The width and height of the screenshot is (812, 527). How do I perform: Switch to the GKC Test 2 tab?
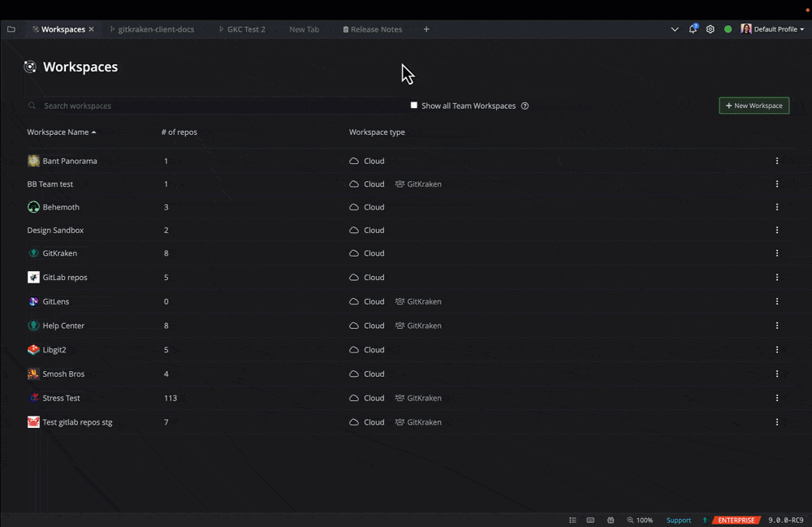coord(242,29)
